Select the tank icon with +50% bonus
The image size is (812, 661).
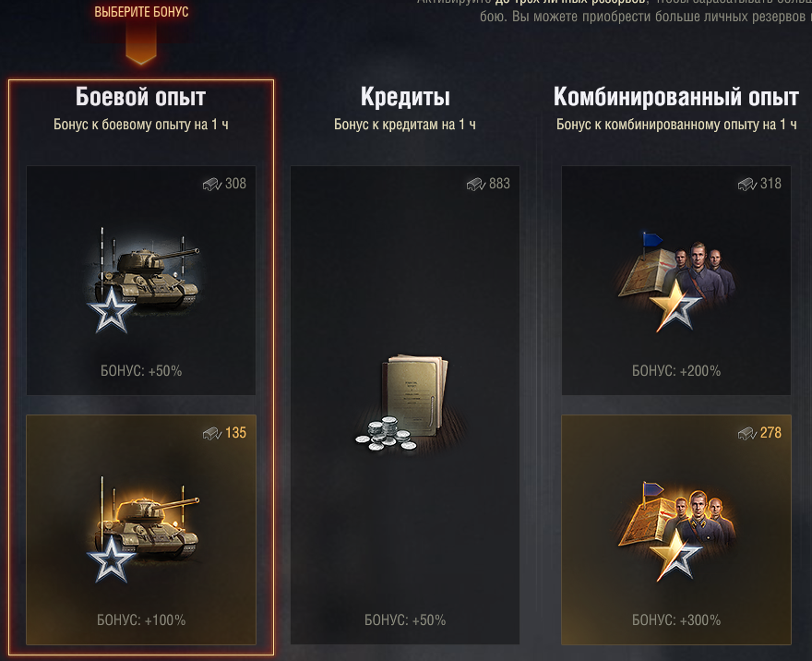pos(144,280)
